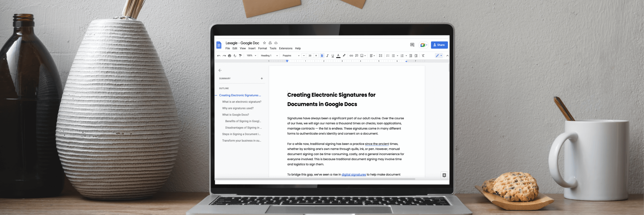Select the Spelling and grammar check icon
This screenshot has width=644, height=215.
pos(235,55)
